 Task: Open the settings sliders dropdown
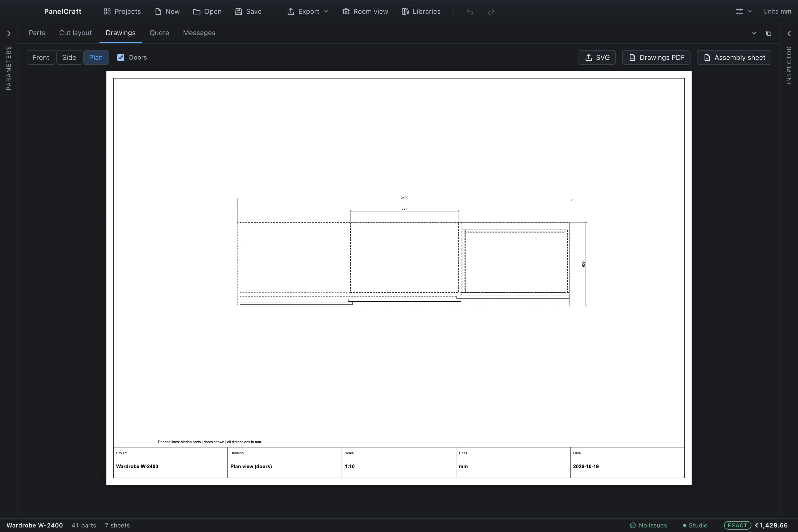point(744,11)
